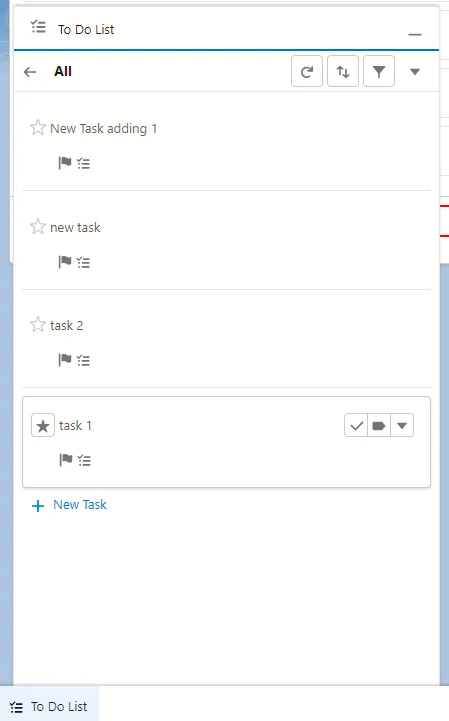449x721 pixels.
Task: Unstar the task 1 item
Action: [43, 425]
